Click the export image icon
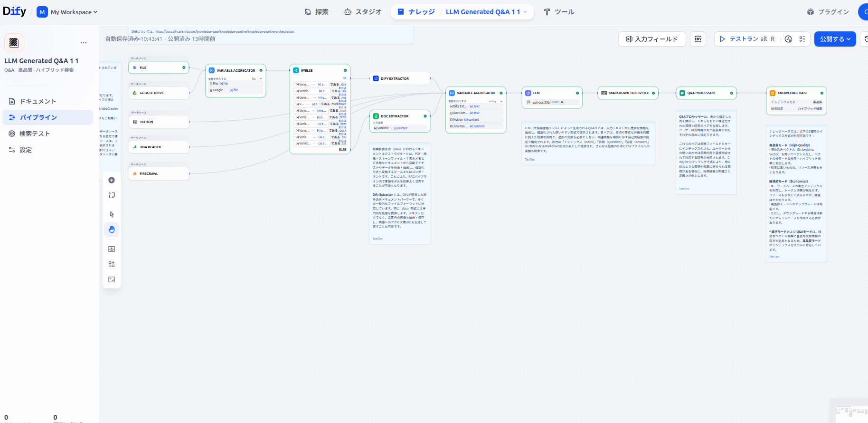868x423 pixels. point(112,249)
